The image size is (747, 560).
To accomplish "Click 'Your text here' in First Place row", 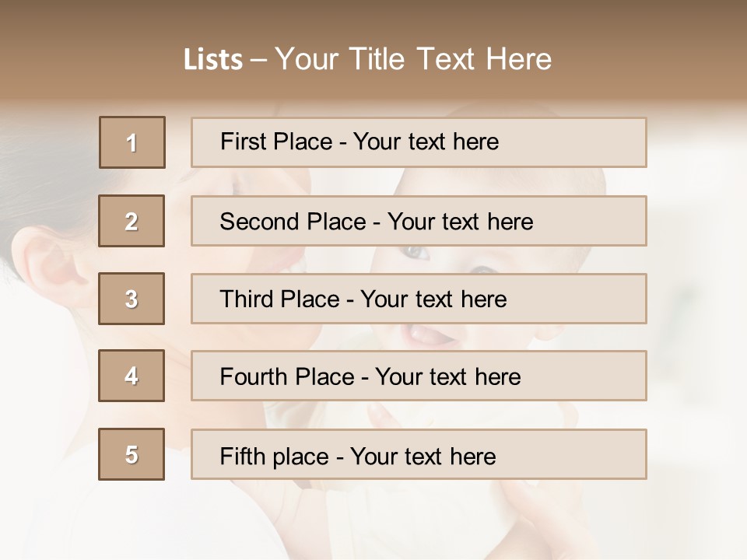I will tap(426, 142).
